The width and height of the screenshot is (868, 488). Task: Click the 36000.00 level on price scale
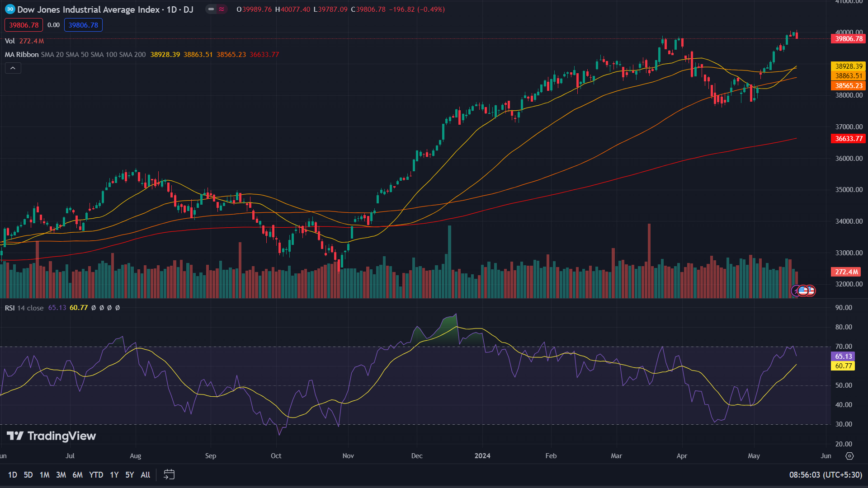tap(849, 159)
